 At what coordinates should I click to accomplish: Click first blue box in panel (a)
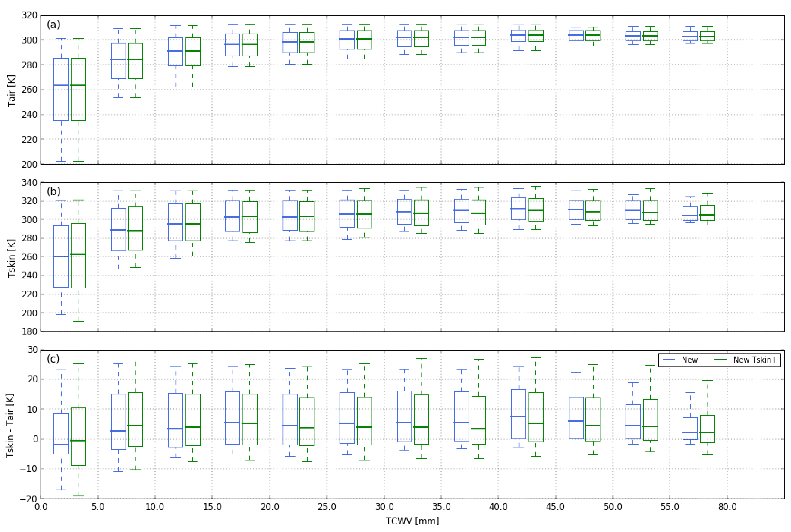61,102
